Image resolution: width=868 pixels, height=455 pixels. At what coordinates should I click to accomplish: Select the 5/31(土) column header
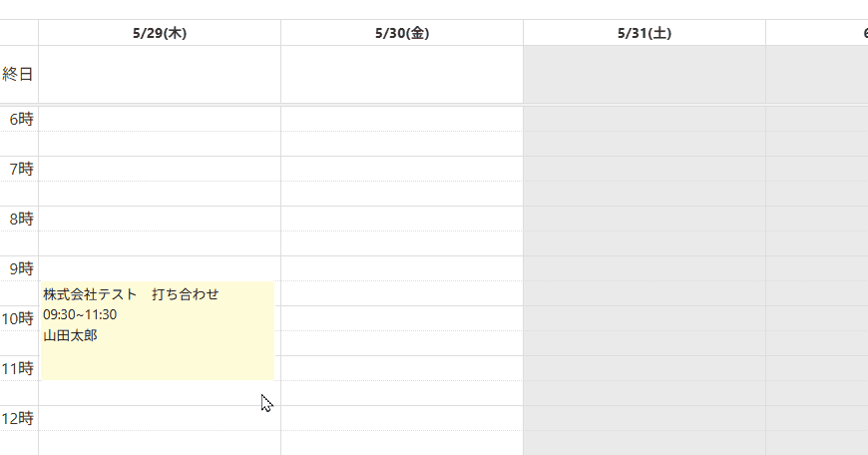[x=645, y=33]
